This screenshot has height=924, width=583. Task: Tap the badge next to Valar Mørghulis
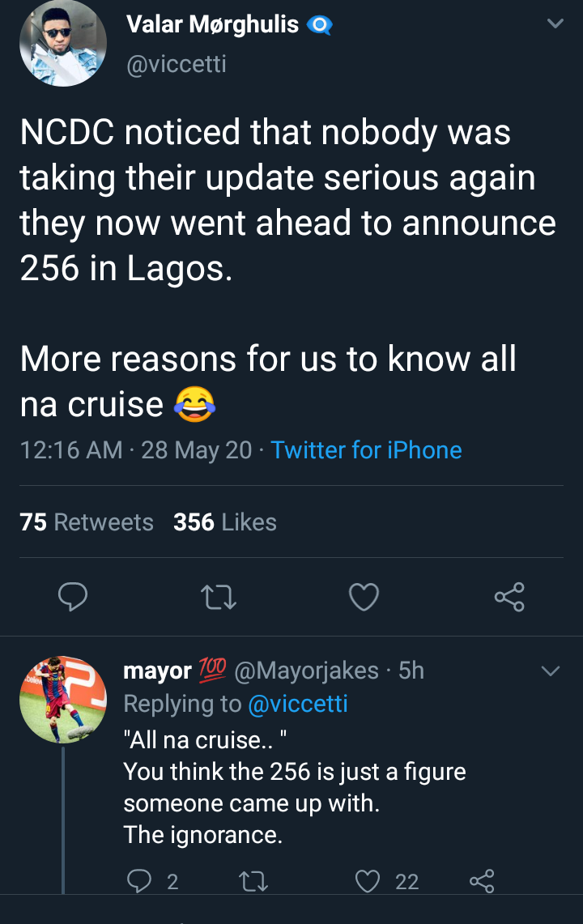pyautogui.click(x=320, y=26)
